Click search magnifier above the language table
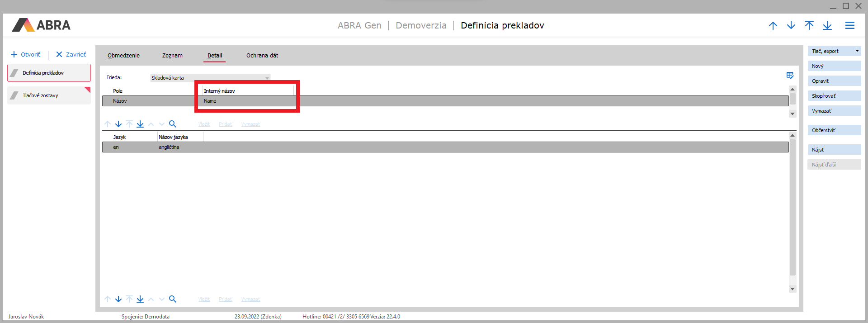 pos(172,124)
